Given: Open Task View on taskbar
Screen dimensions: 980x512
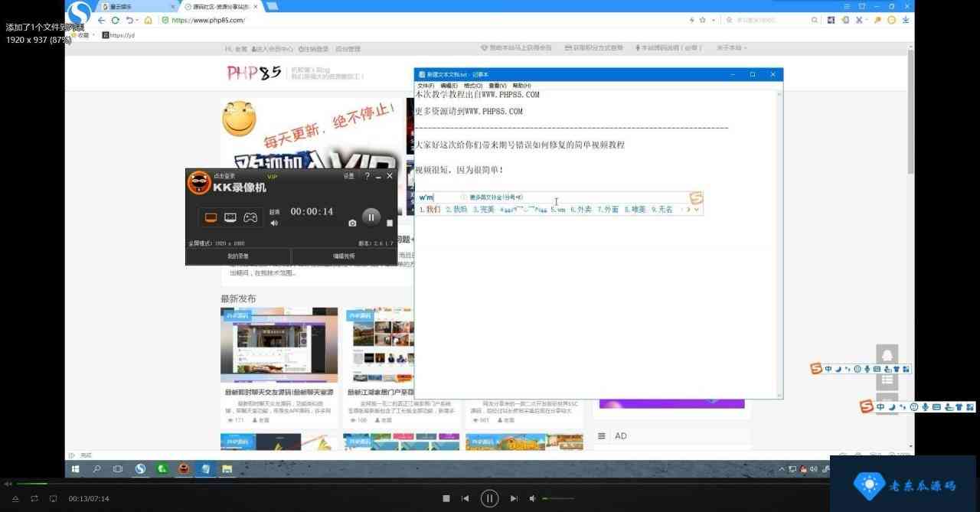Looking at the screenshot, I should tap(118, 468).
